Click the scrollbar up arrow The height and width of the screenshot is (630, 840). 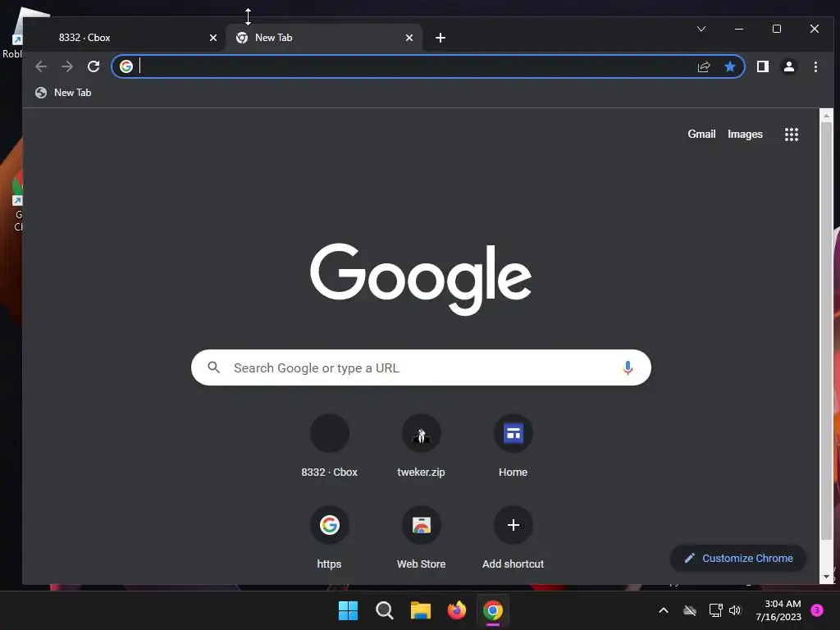coord(826,115)
